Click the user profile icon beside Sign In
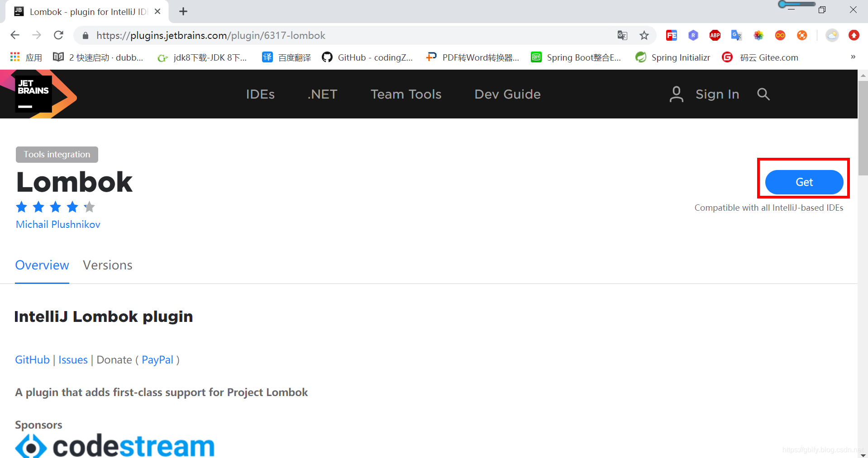 676,94
